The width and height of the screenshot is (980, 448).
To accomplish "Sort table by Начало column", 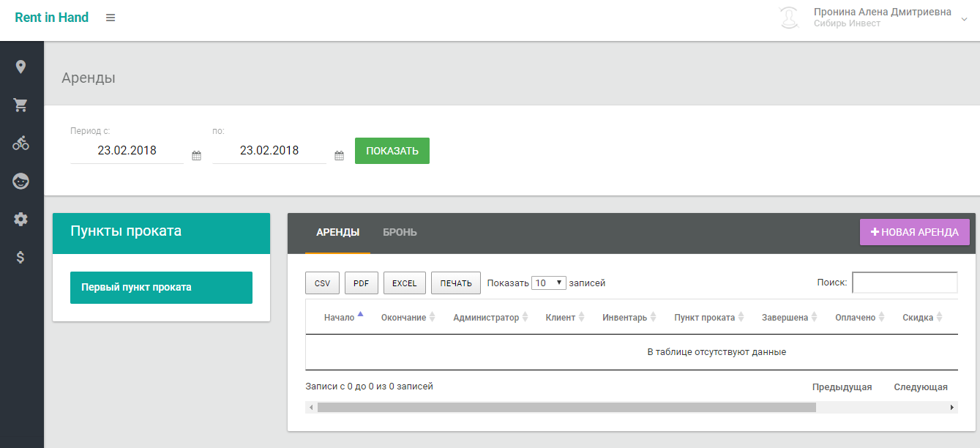I will click(343, 317).
